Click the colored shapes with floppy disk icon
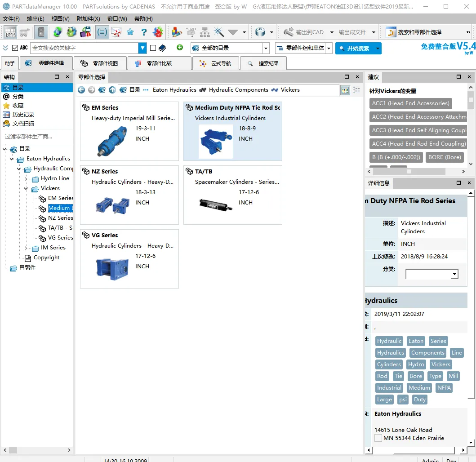This screenshot has height=462, width=476. pos(85,32)
